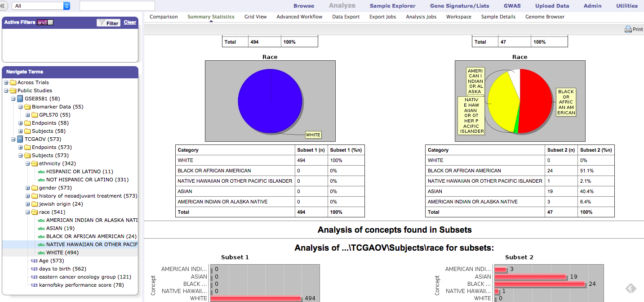Expand the Endpoints (573) node
Viewport: 644px width, 302px height.
tap(20, 147)
